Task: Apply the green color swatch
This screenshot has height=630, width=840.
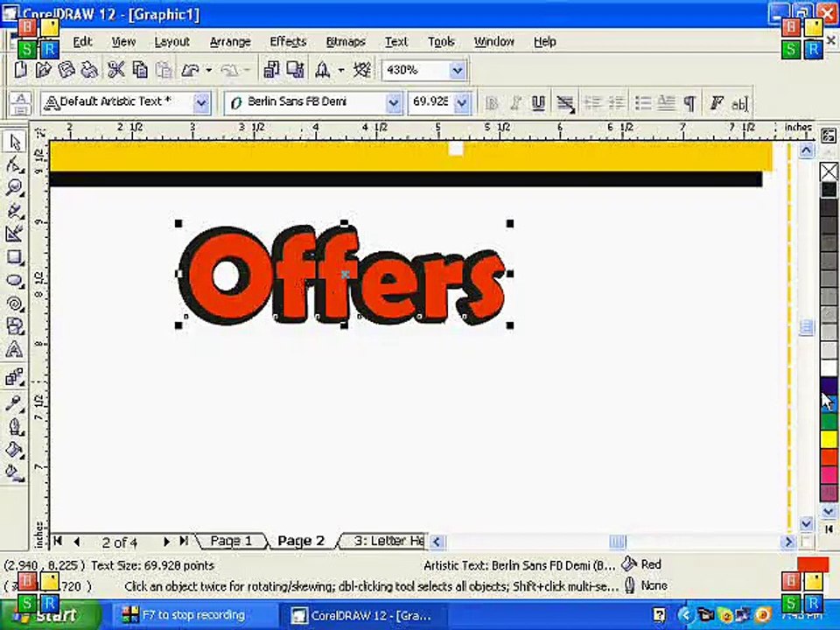Action: (x=829, y=422)
